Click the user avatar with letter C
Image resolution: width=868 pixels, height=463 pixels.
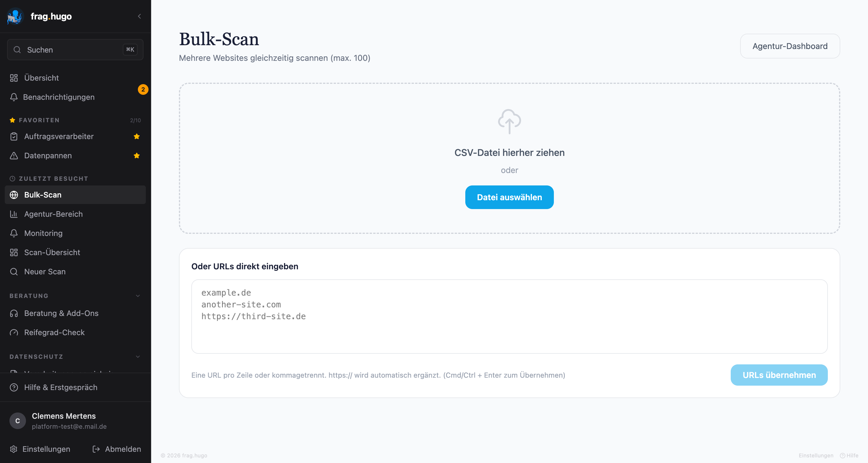pyautogui.click(x=17, y=421)
